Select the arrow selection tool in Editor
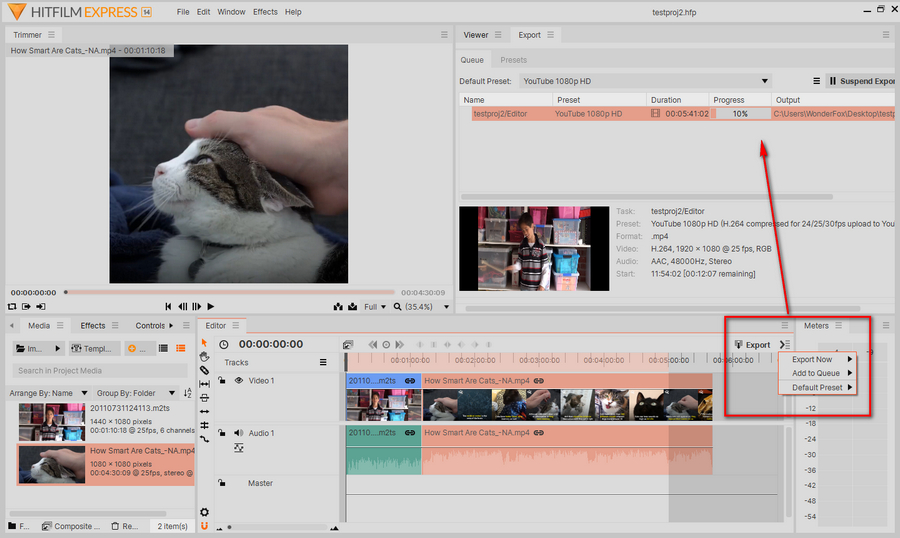Viewport: 900px width, 538px height. coord(204,343)
